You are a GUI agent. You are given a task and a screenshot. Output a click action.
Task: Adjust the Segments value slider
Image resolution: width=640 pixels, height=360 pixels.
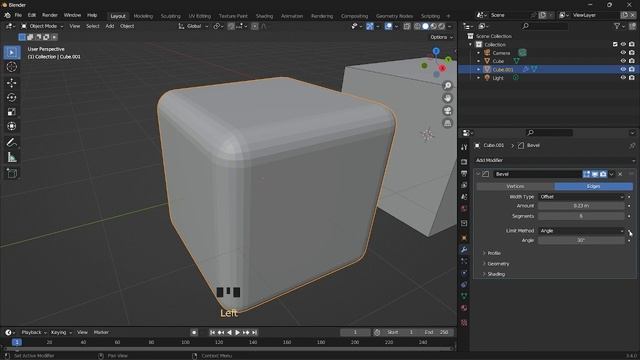[581, 216]
